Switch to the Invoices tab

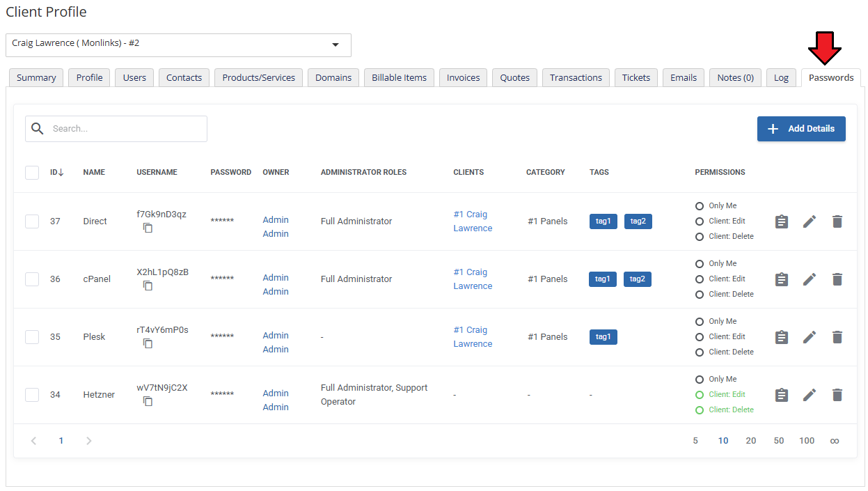(x=463, y=78)
